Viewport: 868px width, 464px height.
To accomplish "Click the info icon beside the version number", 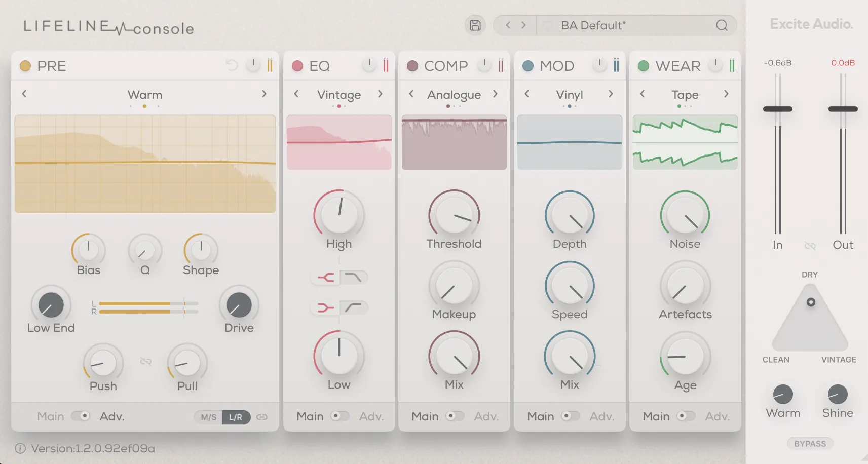I will (x=20, y=448).
